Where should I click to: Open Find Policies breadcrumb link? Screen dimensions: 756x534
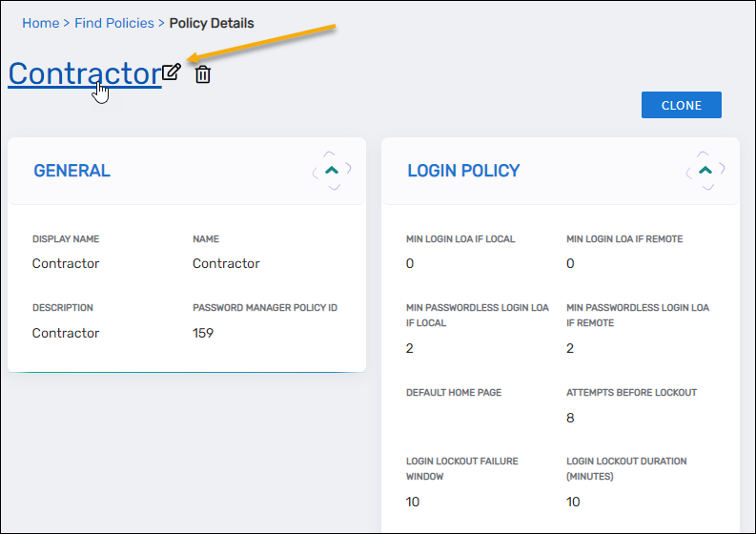click(113, 23)
